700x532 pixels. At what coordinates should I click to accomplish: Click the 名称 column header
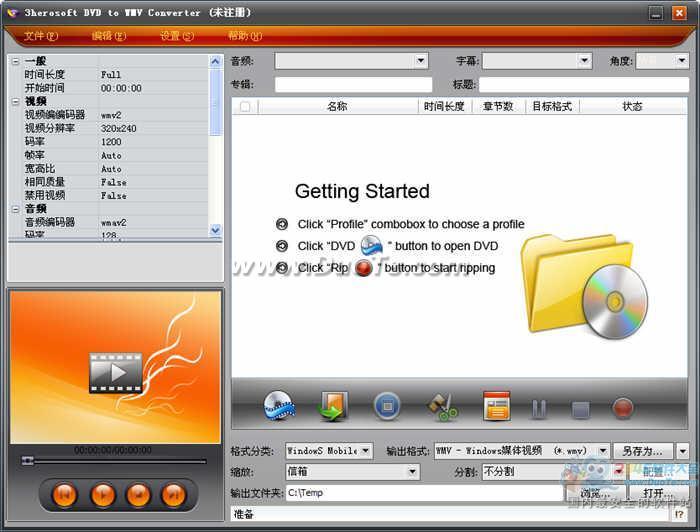[x=338, y=106]
